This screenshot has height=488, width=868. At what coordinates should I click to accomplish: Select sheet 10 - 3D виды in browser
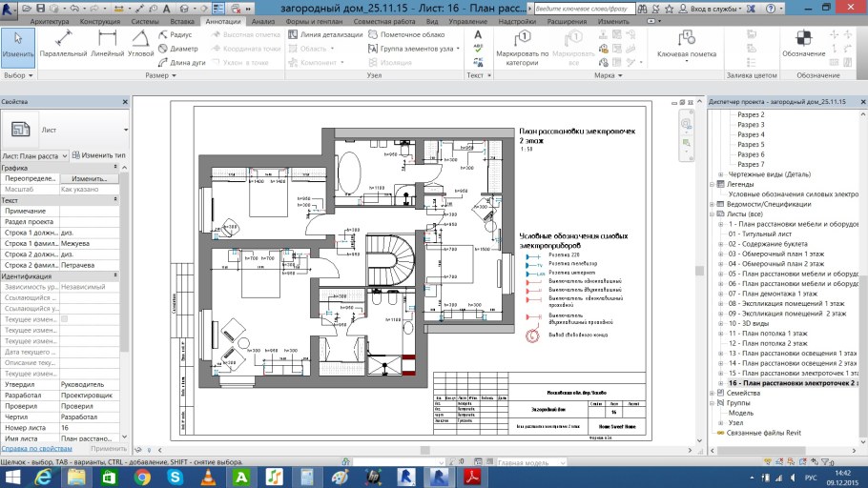coord(758,323)
